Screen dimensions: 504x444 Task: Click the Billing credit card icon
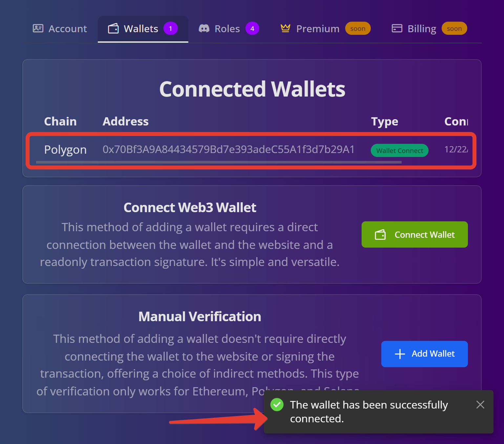point(397,29)
